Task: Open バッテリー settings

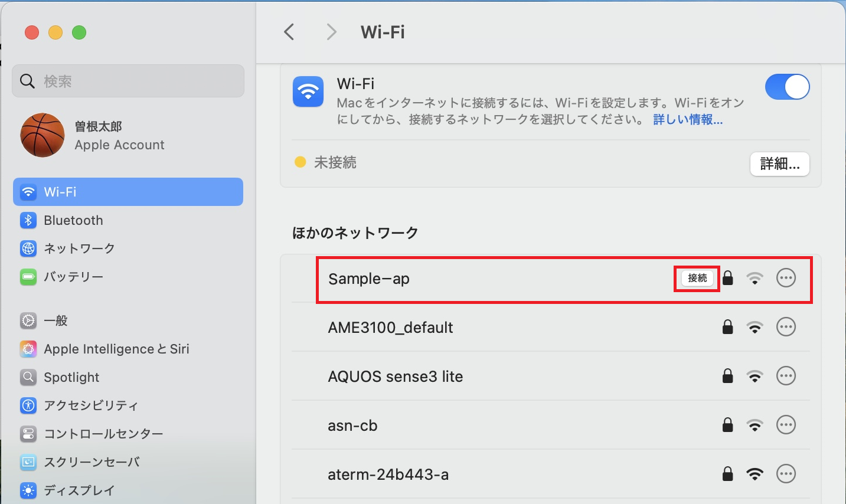Action: 128,277
